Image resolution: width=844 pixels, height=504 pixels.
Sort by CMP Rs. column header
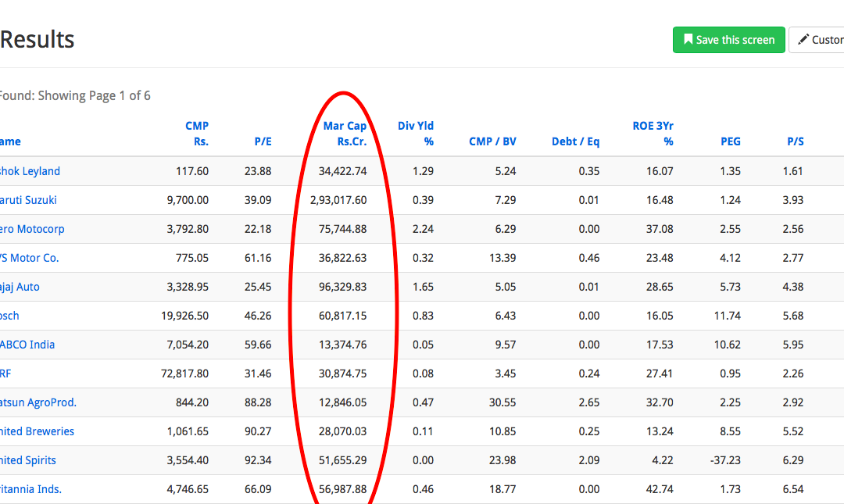pyautogui.click(x=196, y=134)
